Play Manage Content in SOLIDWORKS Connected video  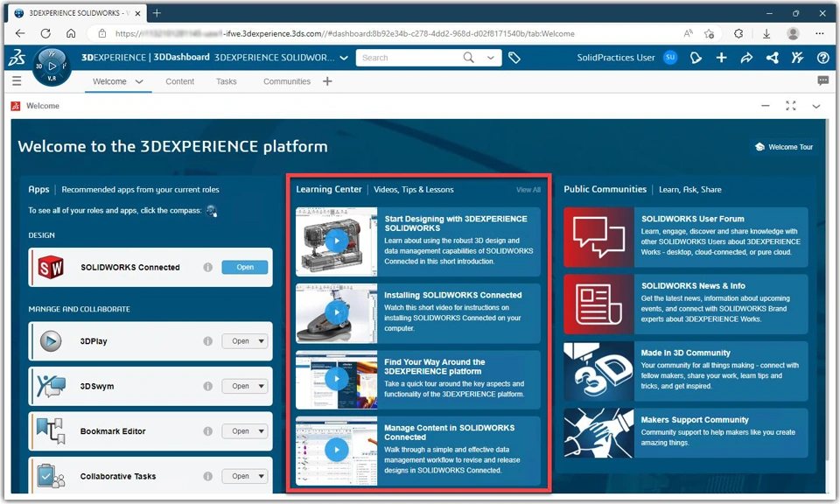pos(336,450)
